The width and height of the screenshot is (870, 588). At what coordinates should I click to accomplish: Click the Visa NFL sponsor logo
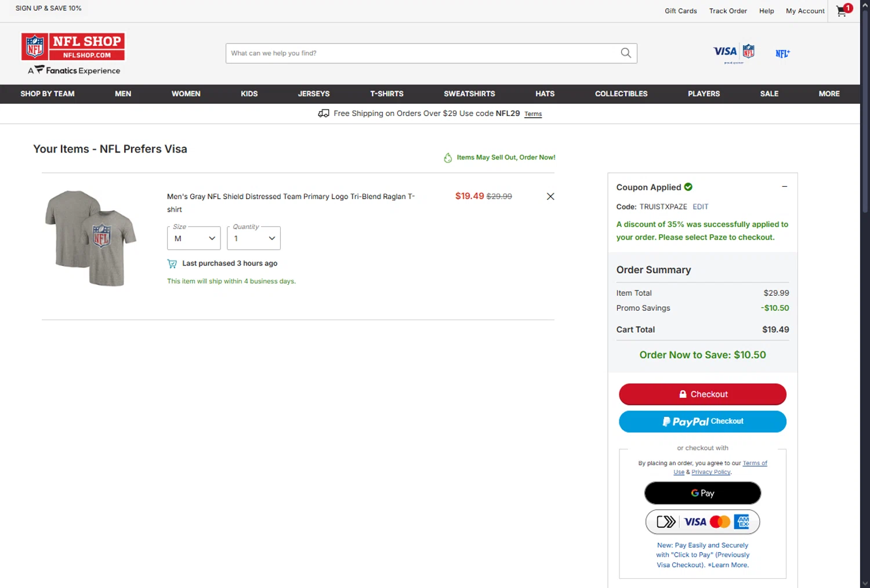coord(734,53)
